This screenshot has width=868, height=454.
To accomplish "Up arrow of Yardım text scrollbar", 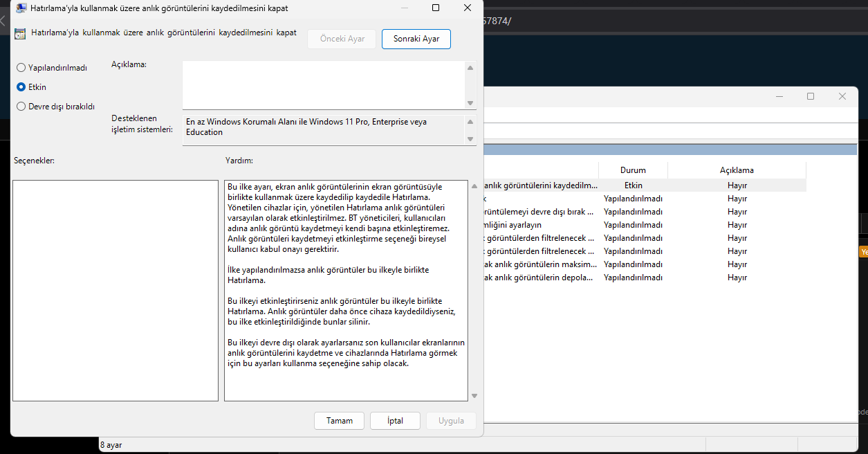I will tap(474, 186).
